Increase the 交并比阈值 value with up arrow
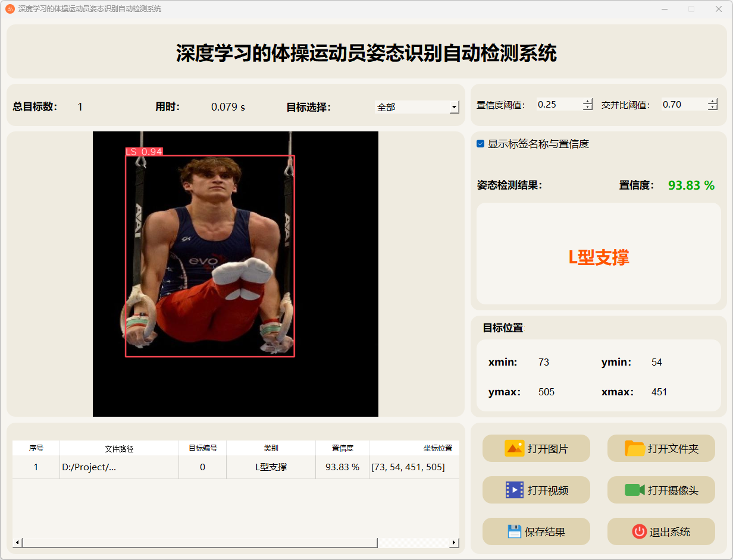The height and width of the screenshot is (560, 733). click(713, 101)
